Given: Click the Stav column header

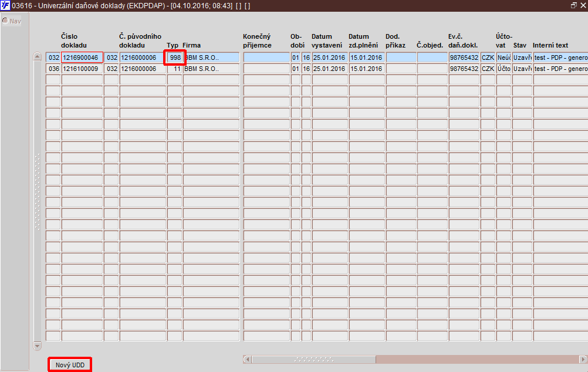Looking at the screenshot, I should (x=520, y=45).
